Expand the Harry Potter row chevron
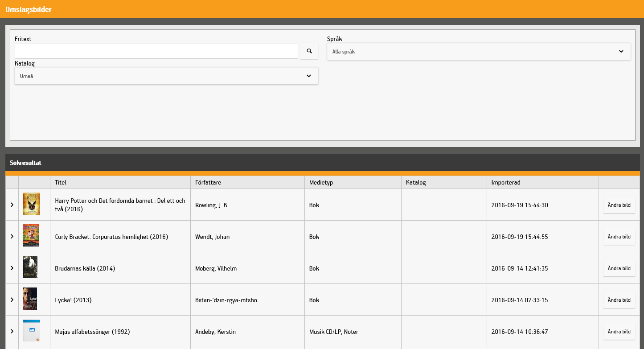The image size is (644, 349). [x=12, y=205]
